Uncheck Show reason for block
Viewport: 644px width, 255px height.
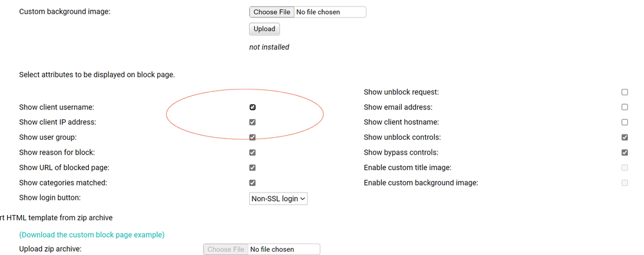click(252, 153)
